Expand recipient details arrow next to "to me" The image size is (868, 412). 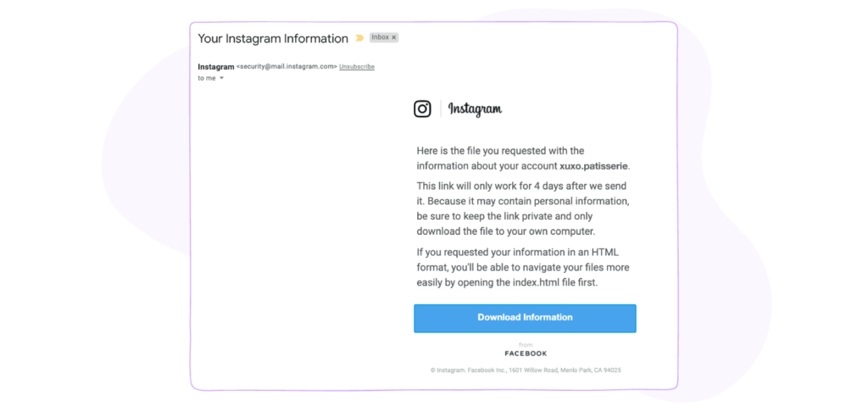[221, 78]
